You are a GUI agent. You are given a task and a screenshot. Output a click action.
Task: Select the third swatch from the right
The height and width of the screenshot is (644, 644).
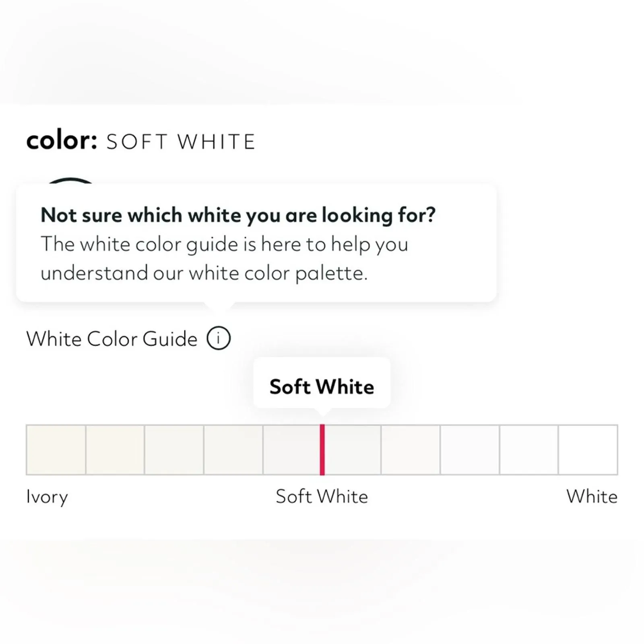click(x=470, y=450)
